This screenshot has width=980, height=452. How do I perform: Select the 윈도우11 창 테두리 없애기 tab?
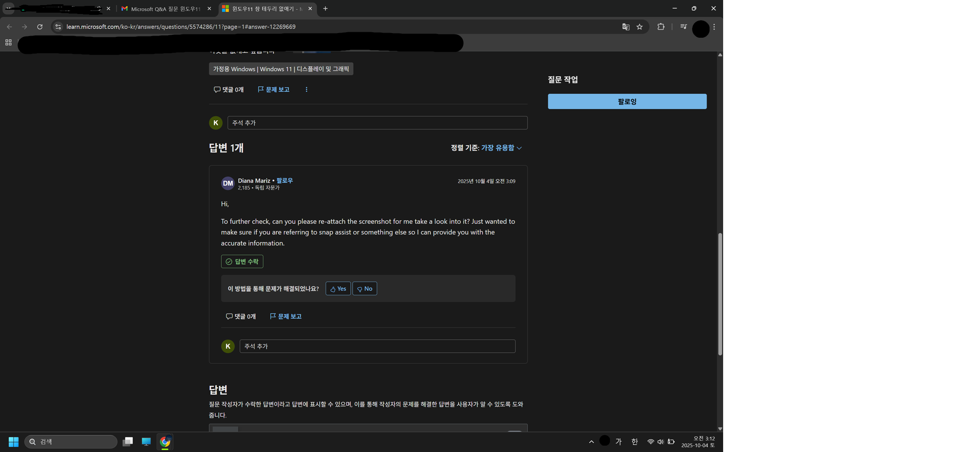pyautogui.click(x=267, y=8)
